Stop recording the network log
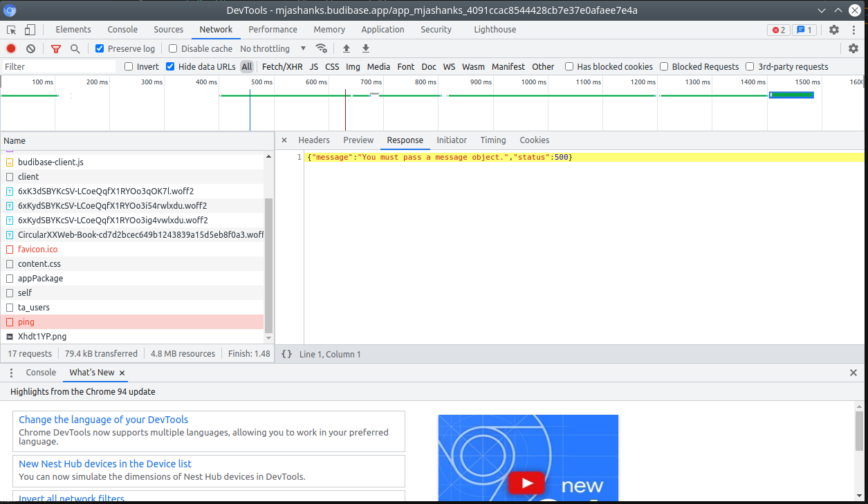The height and width of the screenshot is (504, 868). (11, 48)
